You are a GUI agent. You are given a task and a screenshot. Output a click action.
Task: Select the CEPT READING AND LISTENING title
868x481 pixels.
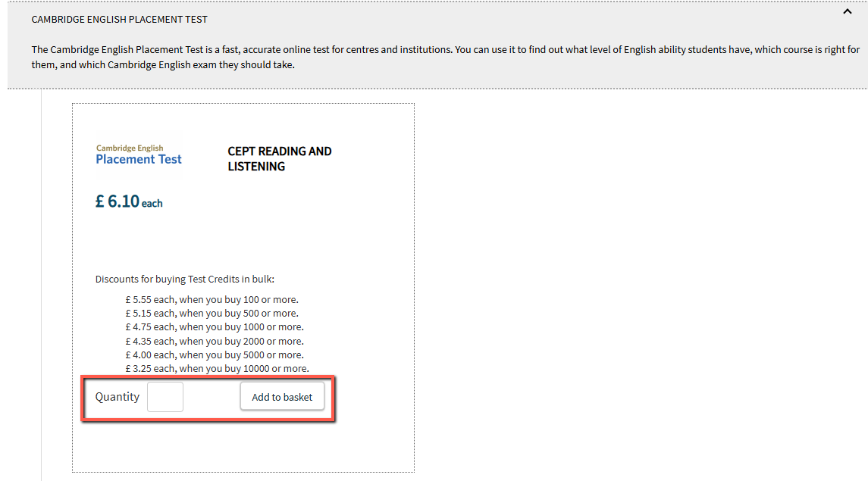(279, 158)
